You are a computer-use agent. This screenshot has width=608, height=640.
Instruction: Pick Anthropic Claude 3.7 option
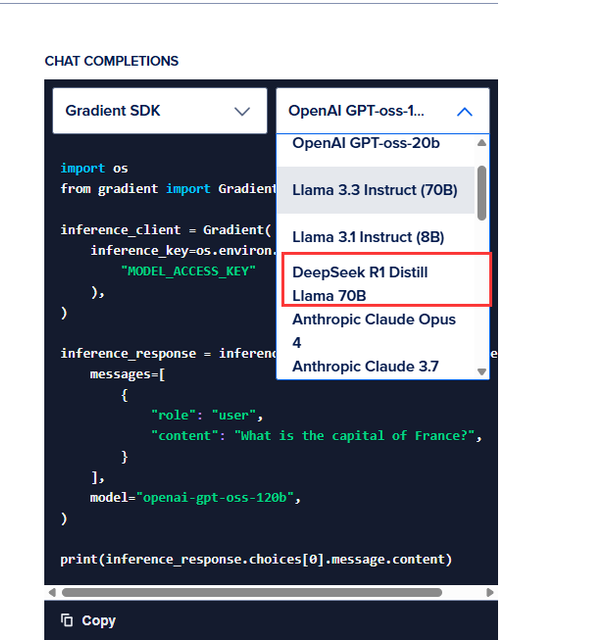click(x=376, y=366)
